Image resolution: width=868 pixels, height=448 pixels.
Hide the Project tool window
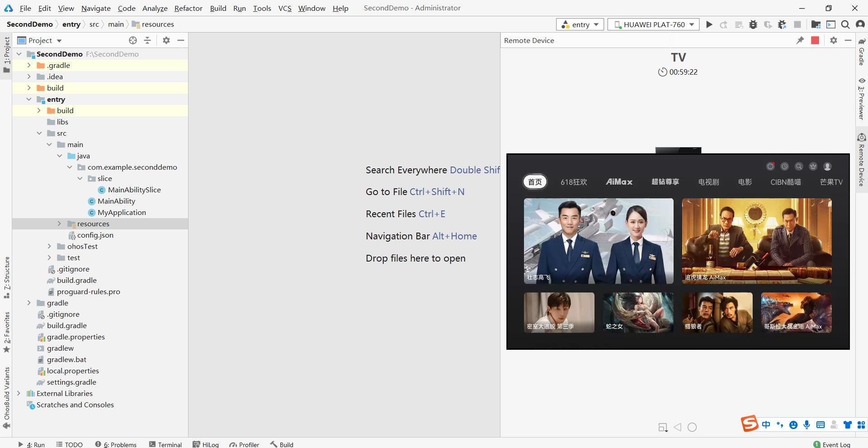point(181,40)
